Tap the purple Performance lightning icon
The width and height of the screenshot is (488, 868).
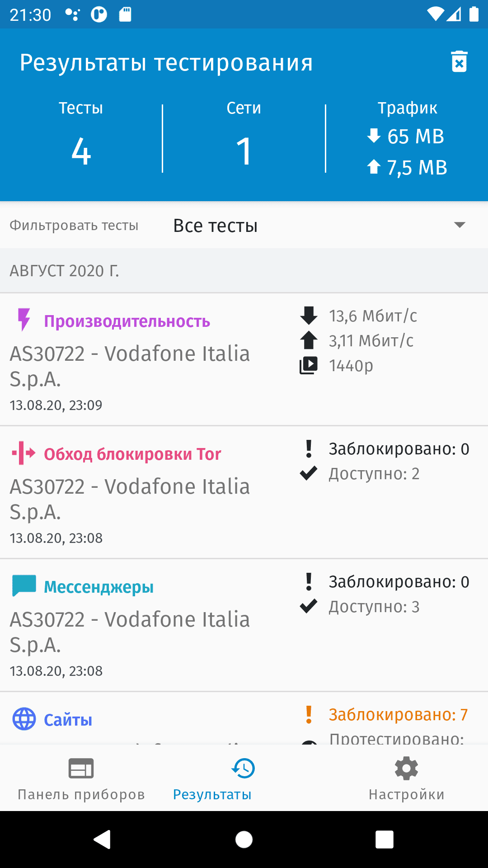(x=23, y=320)
